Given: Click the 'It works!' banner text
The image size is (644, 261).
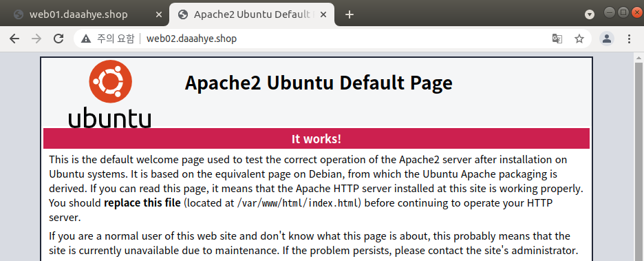Looking at the screenshot, I should 316,139.
